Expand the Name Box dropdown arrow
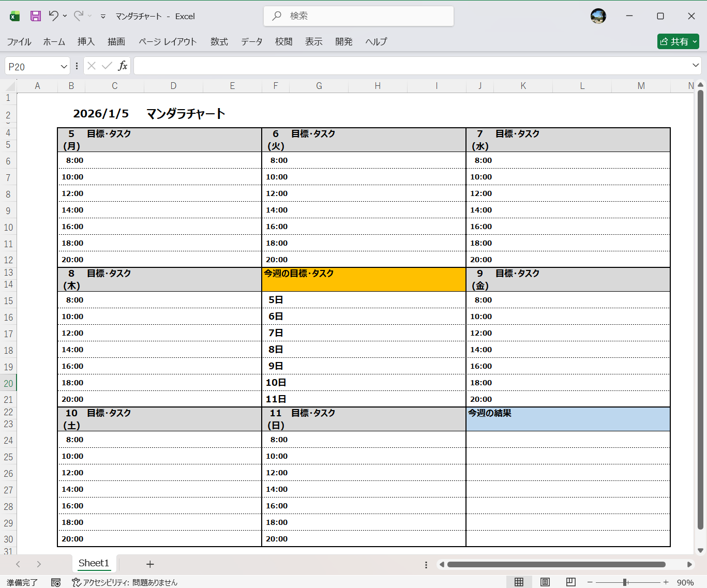Image resolution: width=707 pixels, height=588 pixels. [x=64, y=66]
